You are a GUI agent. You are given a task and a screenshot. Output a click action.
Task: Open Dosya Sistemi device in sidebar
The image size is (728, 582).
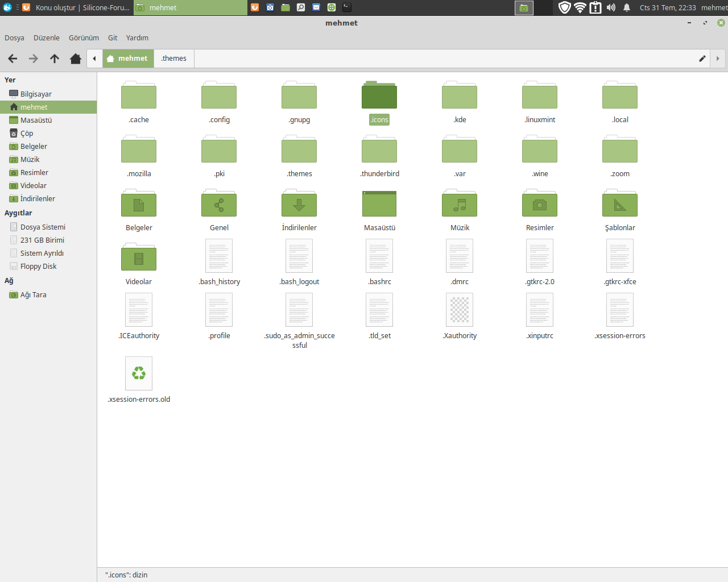tap(48, 227)
